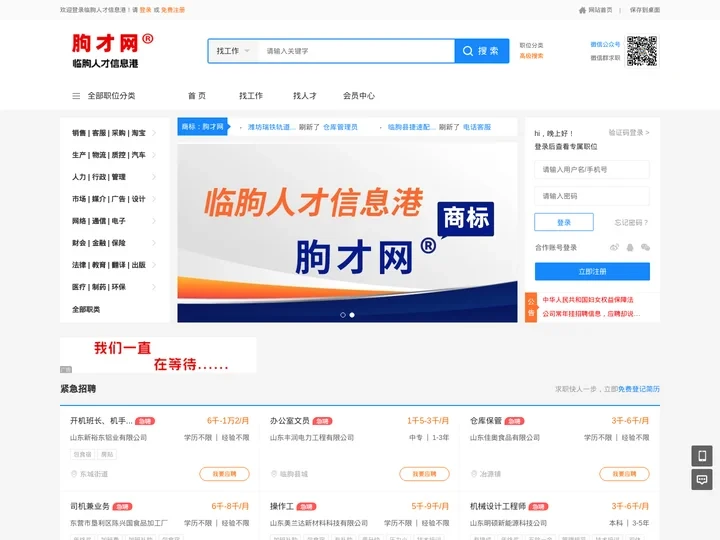This screenshot has width=720, height=540.
Task: Open 办公室文员 job listing
Action: (290, 421)
